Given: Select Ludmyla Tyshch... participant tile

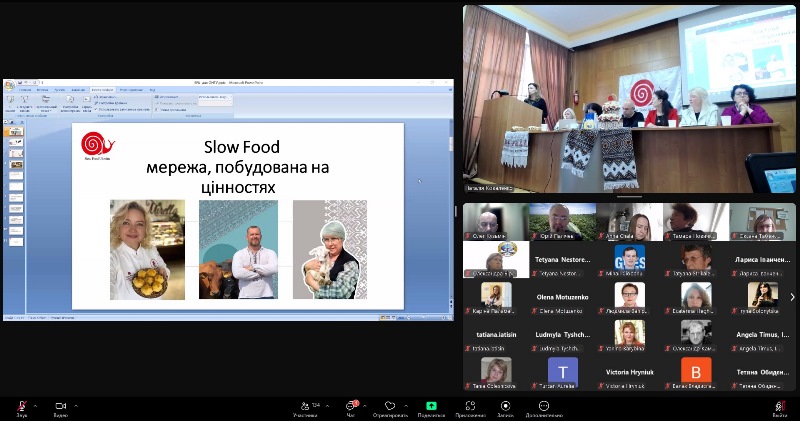Looking at the screenshot, I should [563, 335].
